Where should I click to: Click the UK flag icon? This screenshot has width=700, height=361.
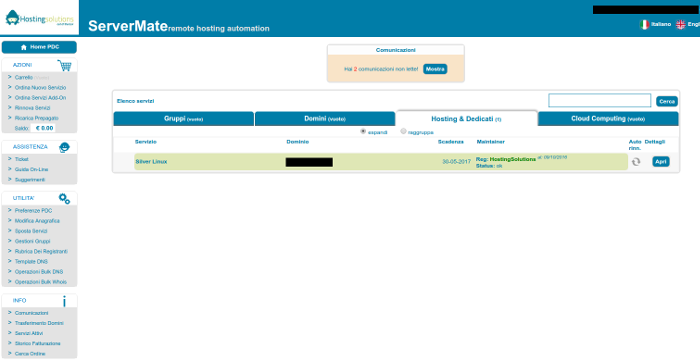(681, 25)
